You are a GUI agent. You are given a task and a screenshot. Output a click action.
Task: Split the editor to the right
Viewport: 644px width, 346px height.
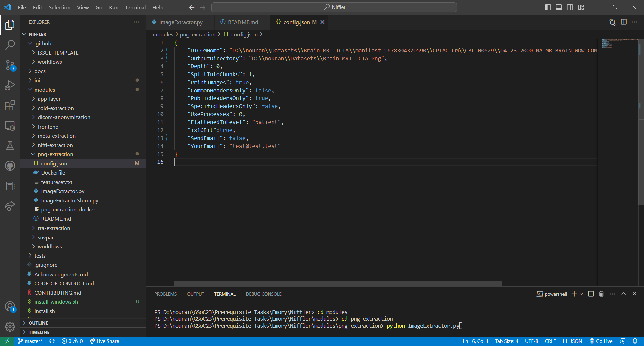pyautogui.click(x=624, y=22)
